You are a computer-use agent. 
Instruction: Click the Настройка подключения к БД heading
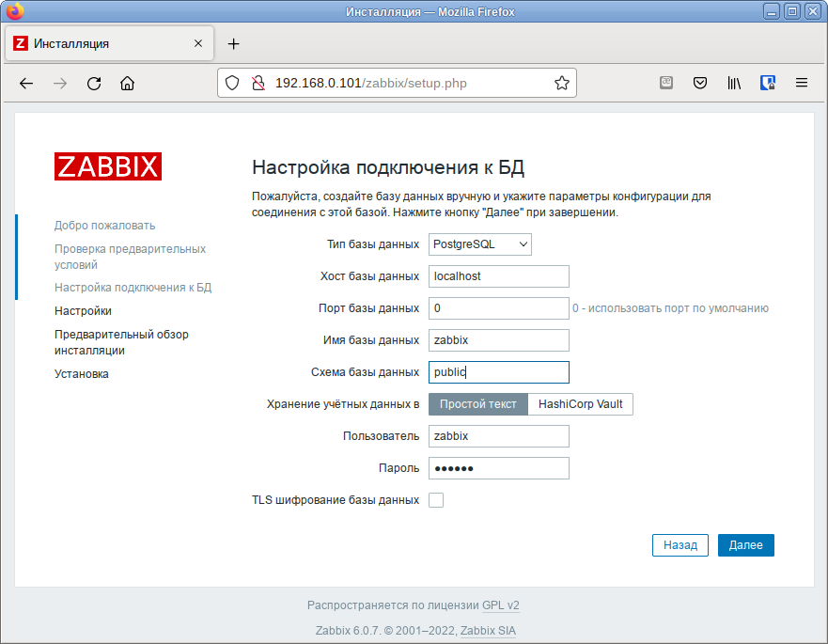(x=387, y=167)
